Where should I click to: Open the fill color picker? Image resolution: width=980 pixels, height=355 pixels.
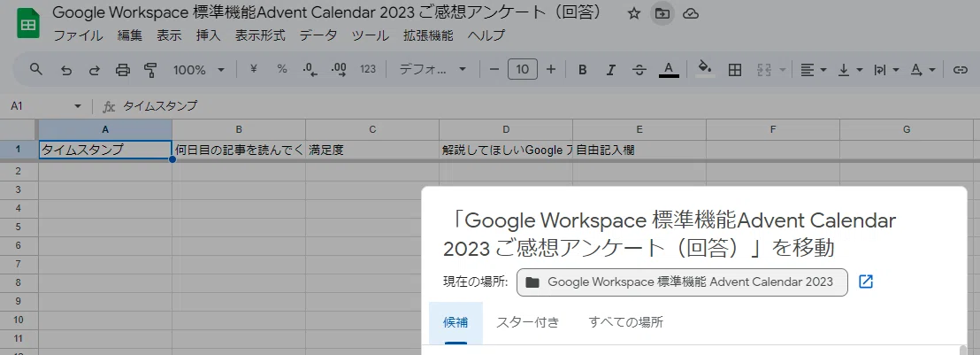click(704, 69)
